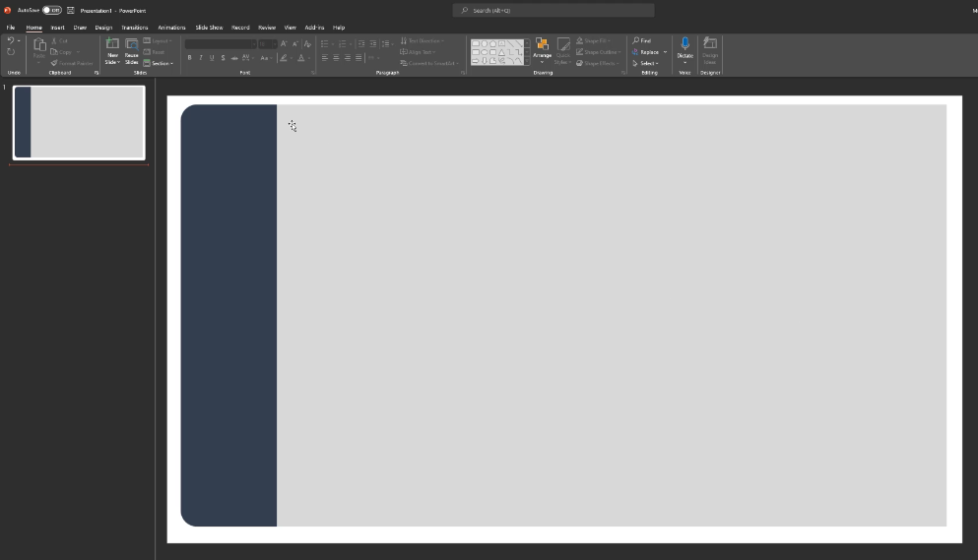This screenshot has height=560, width=978.
Task: Click the font color A swatch
Action: 301,58
